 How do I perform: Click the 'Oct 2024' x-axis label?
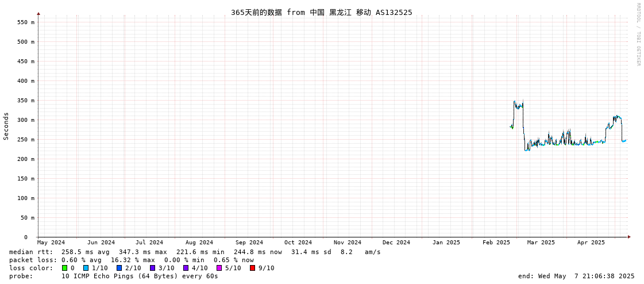[x=298, y=243]
